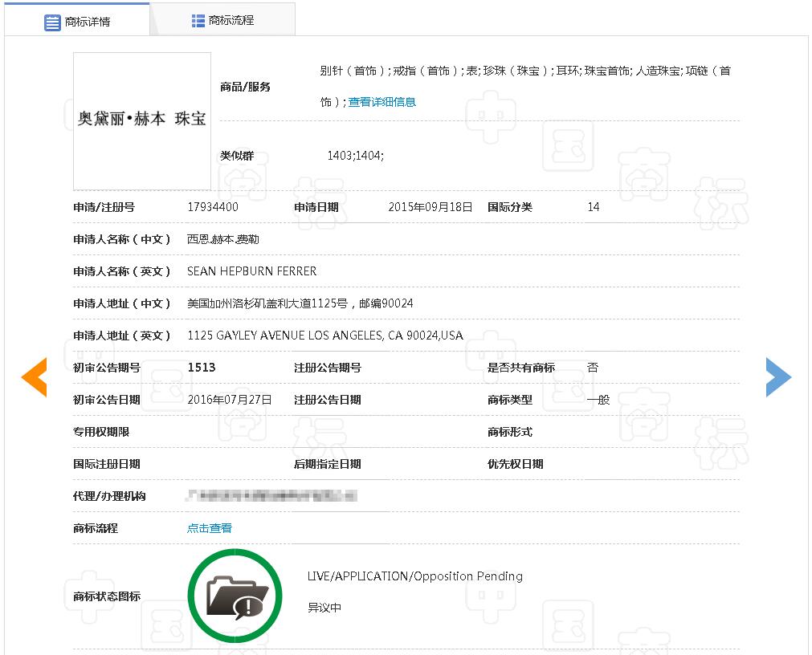The height and width of the screenshot is (655, 812).
Task: Click the orange previous-record arrow
Action: (35, 377)
